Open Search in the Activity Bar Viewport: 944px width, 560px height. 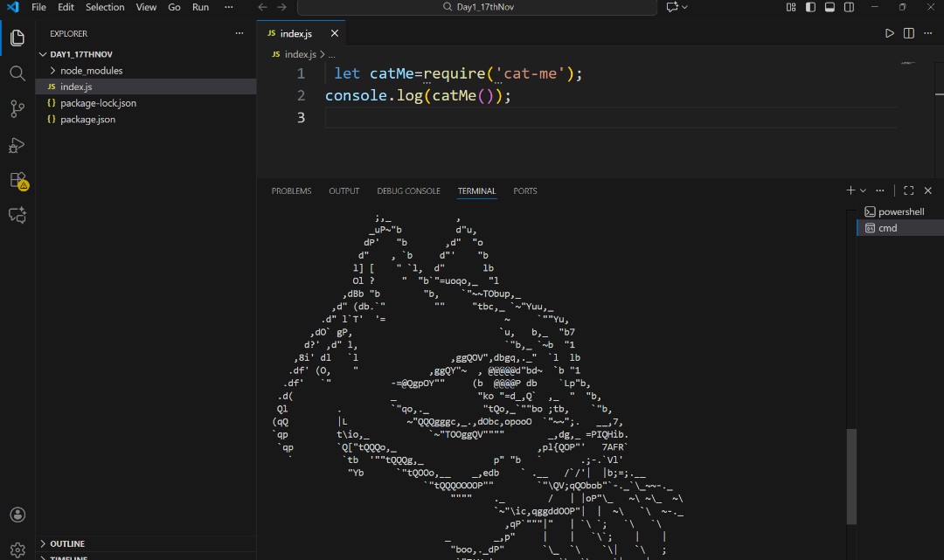point(17,73)
